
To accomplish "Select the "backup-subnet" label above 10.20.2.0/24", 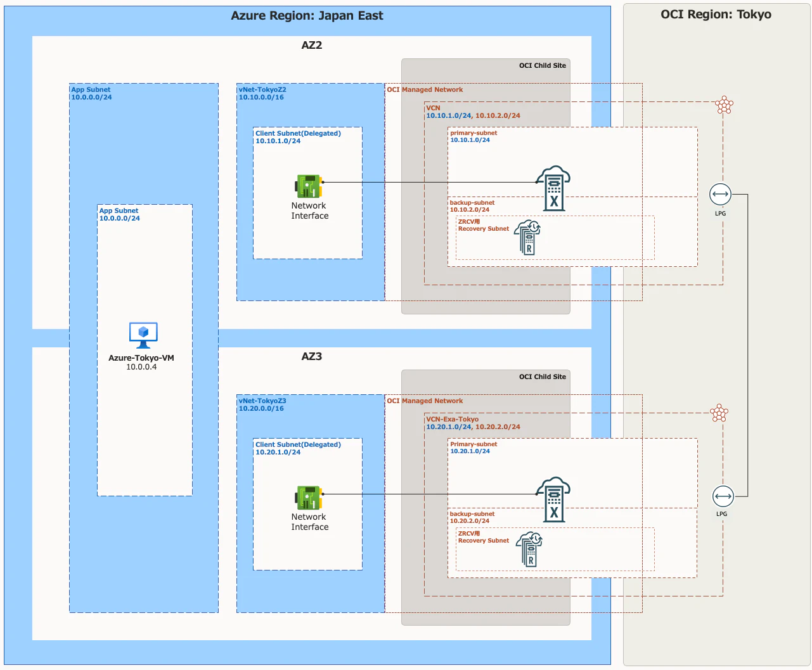I will [x=472, y=514].
